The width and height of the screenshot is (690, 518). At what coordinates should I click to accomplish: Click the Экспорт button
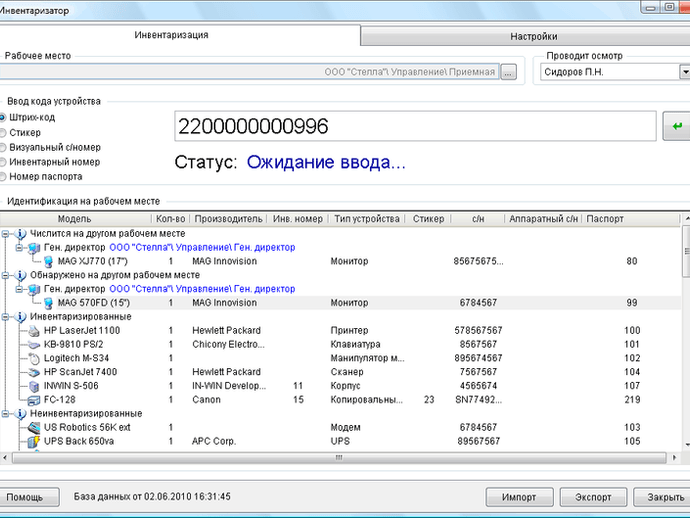(x=593, y=497)
